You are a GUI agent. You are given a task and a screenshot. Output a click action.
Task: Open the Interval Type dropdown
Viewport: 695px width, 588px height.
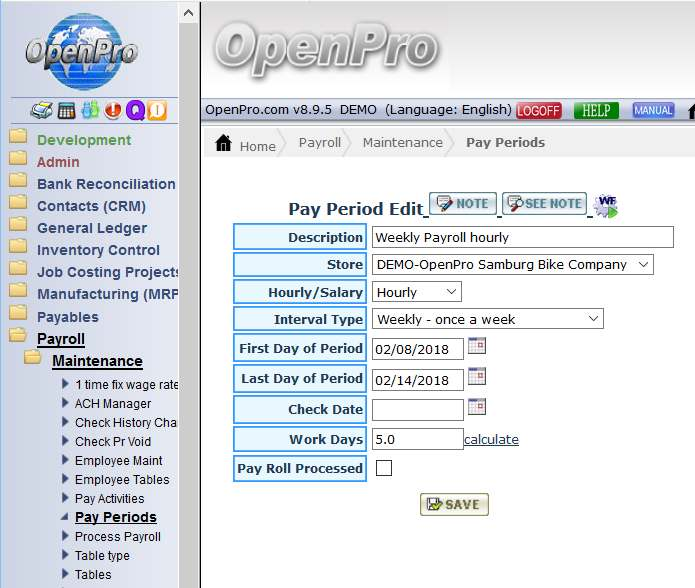[x=487, y=319]
